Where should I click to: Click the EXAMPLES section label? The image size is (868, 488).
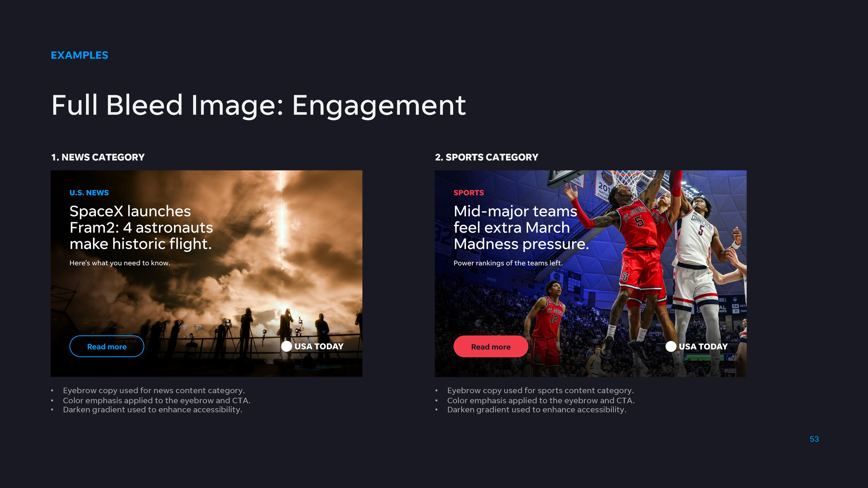[80, 55]
